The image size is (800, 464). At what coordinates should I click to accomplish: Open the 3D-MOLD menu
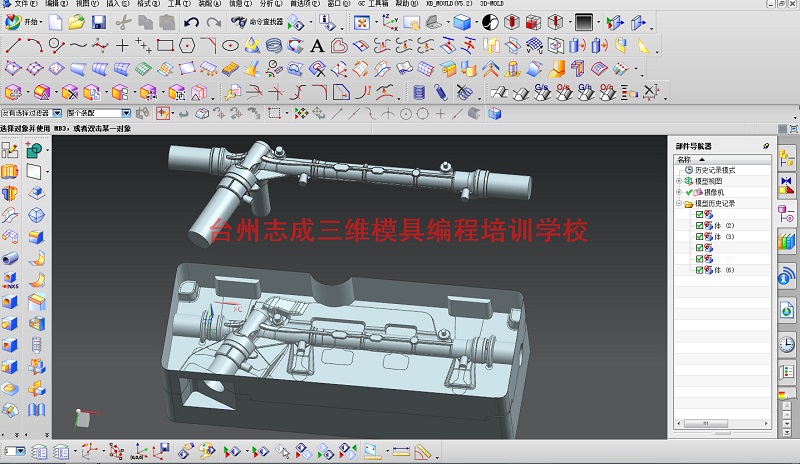coord(492,3)
